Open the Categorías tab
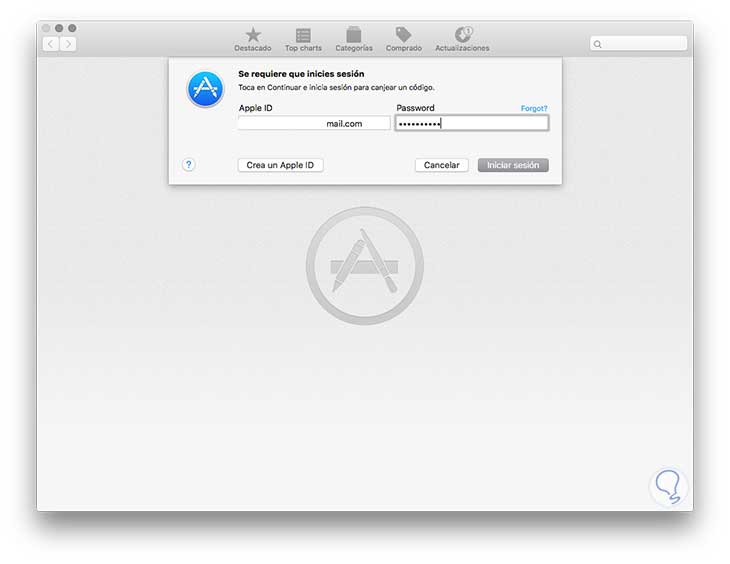This screenshot has height=564, width=730. 354,39
